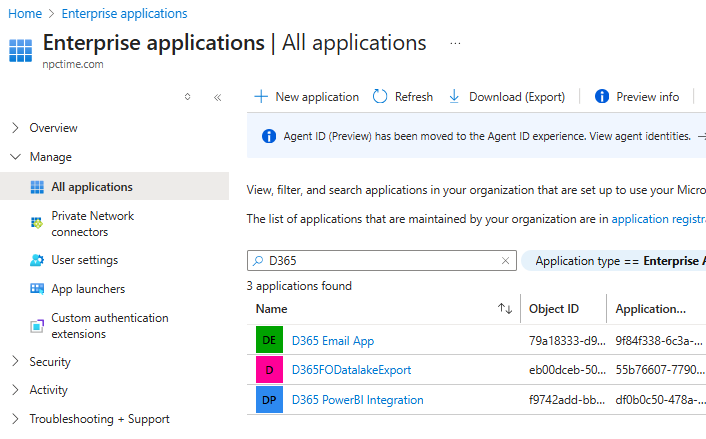Open Private Network connectors page
The width and height of the screenshot is (706, 439).
(x=92, y=224)
